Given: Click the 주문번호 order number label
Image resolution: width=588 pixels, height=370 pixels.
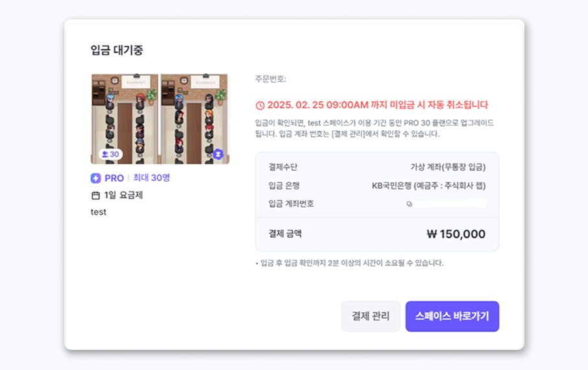Looking at the screenshot, I should [x=271, y=79].
